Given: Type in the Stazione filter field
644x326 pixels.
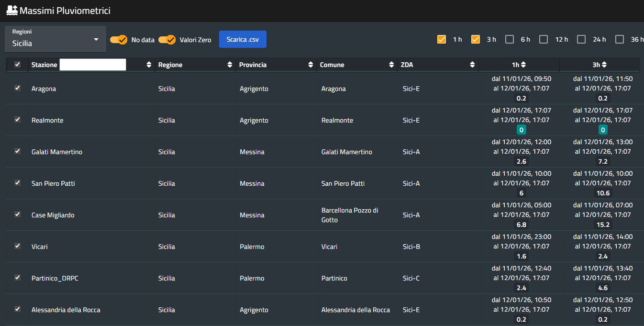Looking at the screenshot, I should pyautogui.click(x=92, y=65).
